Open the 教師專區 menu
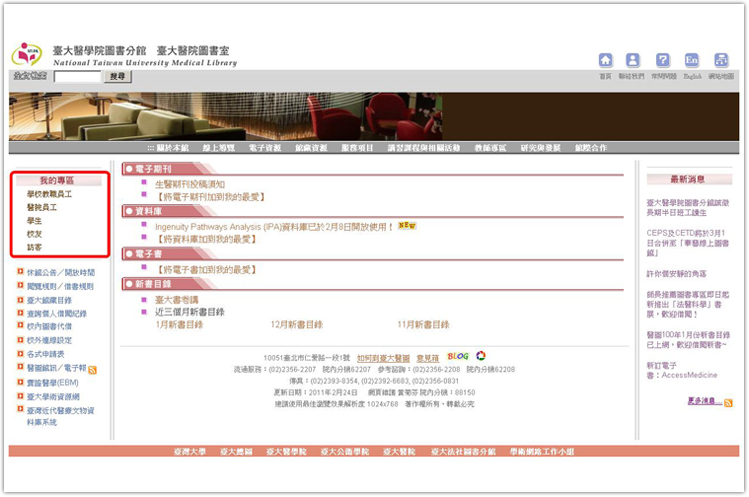This screenshot has height=497, width=749. tap(490, 148)
